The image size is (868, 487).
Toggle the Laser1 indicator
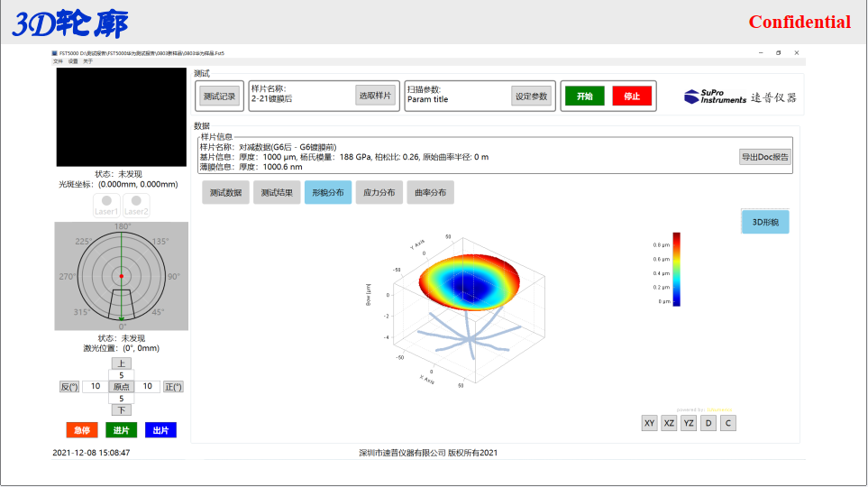click(x=106, y=205)
